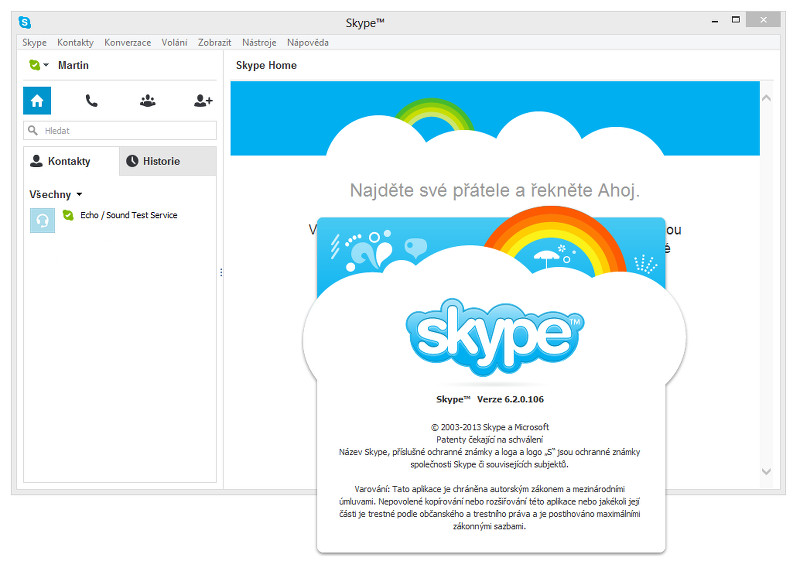Expand the Všechny contact filter dropdown
The width and height of the screenshot is (800, 568).
(56, 194)
